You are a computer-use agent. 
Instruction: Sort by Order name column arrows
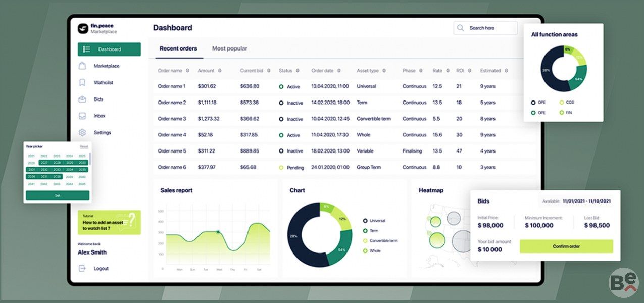click(187, 71)
